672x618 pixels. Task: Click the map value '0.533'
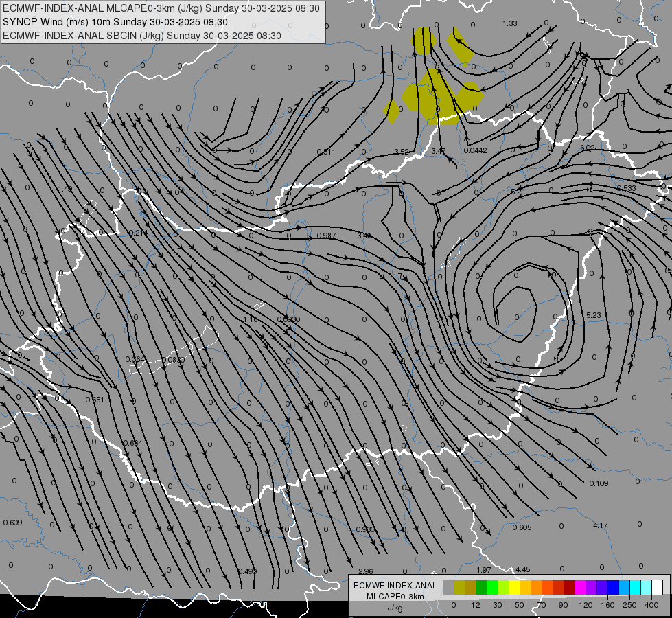[626, 188]
